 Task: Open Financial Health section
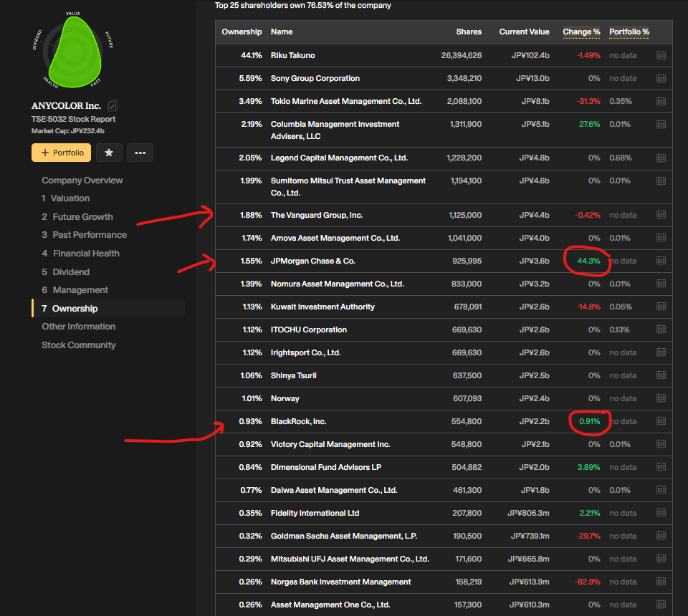[x=80, y=253]
